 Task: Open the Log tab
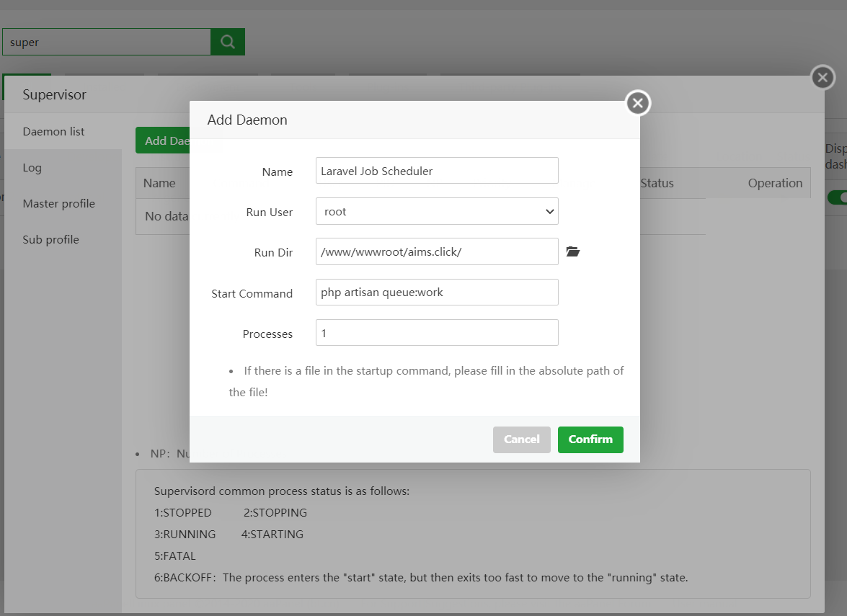point(32,167)
